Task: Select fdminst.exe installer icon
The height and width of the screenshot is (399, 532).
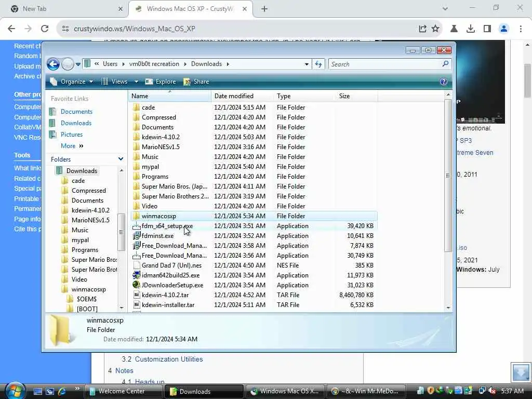Action: (137, 236)
